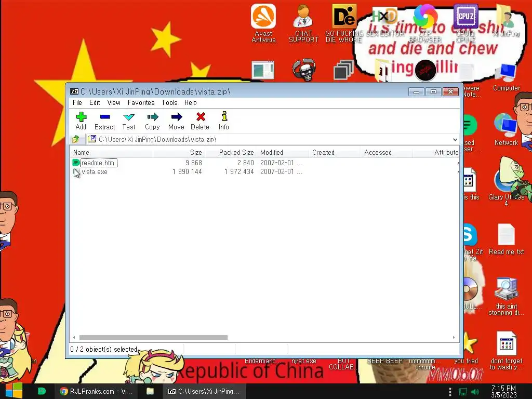Sort by the Name column header
The image size is (532, 399).
click(x=111, y=152)
